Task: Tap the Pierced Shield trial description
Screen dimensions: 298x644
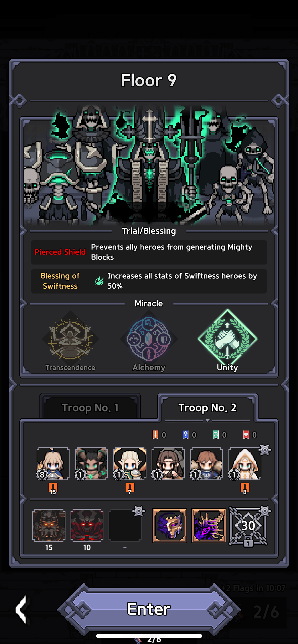Action: click(x=172, y=252)
